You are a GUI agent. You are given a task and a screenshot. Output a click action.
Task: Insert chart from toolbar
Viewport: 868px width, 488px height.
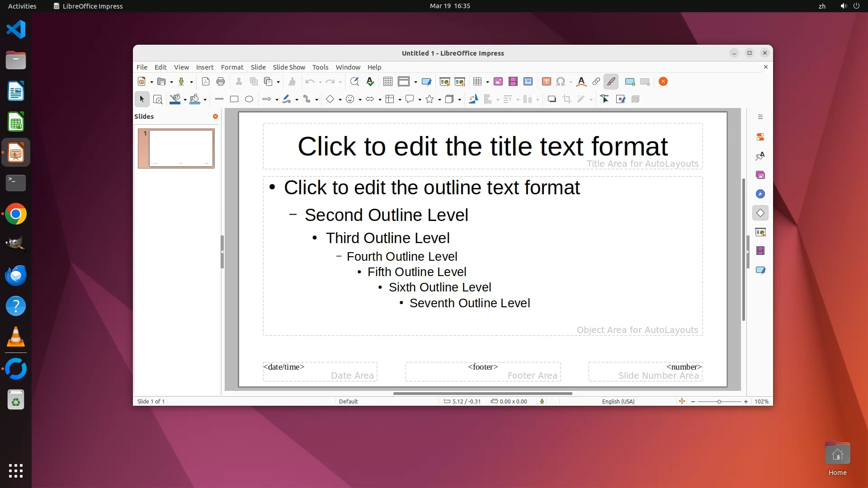point(528,81)
